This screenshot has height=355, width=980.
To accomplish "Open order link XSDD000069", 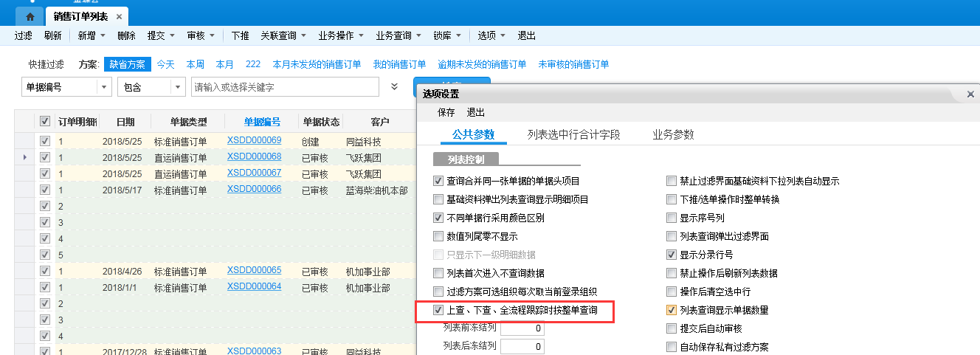I will [254, 141].
